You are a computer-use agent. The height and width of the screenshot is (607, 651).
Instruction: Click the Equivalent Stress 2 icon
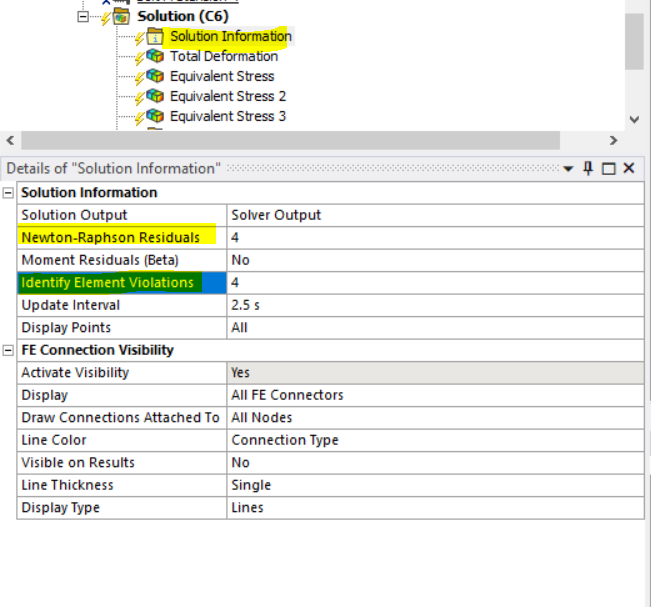click(x=155, y=96)
